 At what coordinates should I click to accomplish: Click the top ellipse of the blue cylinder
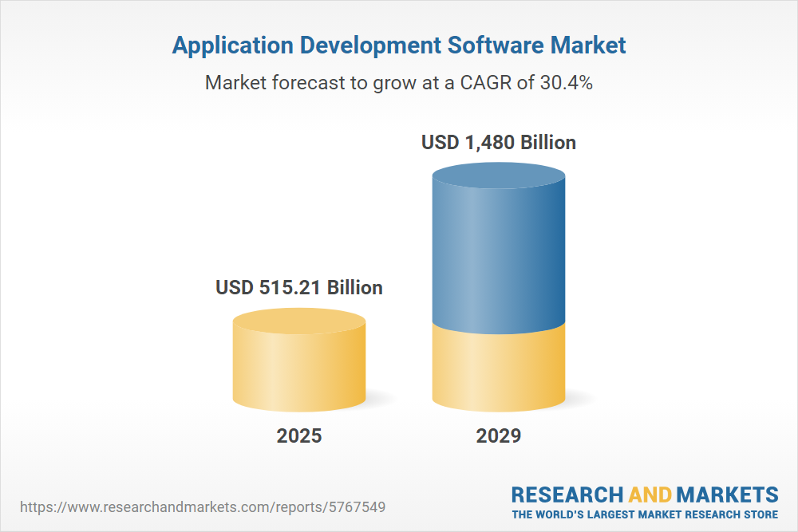coord(499,179)
